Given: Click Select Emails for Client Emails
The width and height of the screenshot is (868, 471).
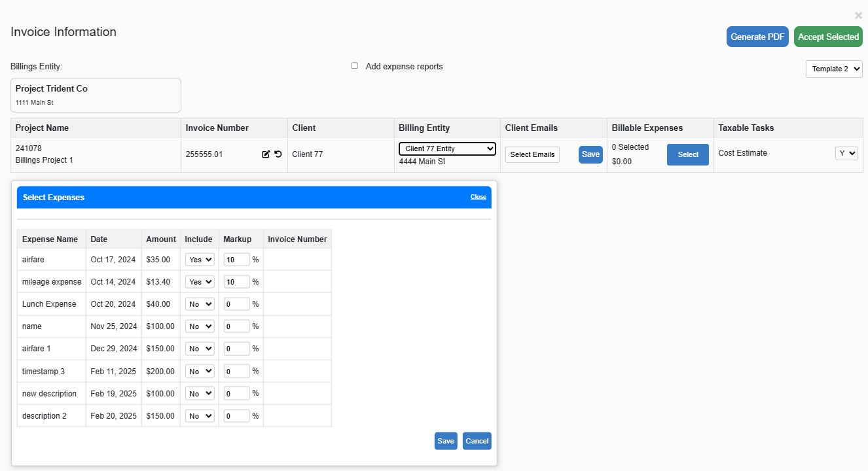Looking at the screenshot, I should pyautogui.click(x=532, y=154).
